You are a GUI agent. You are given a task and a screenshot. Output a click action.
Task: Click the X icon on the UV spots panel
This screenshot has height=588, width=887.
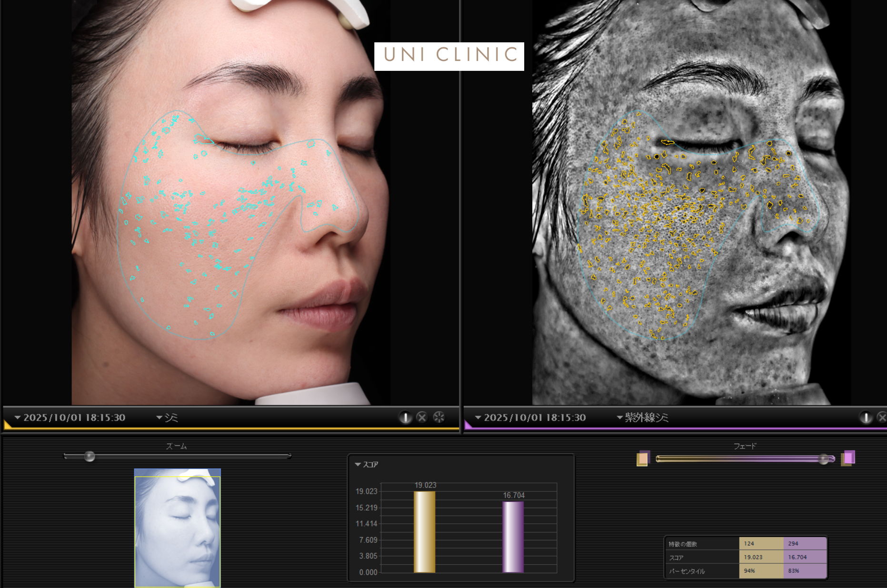click(882, 417)
